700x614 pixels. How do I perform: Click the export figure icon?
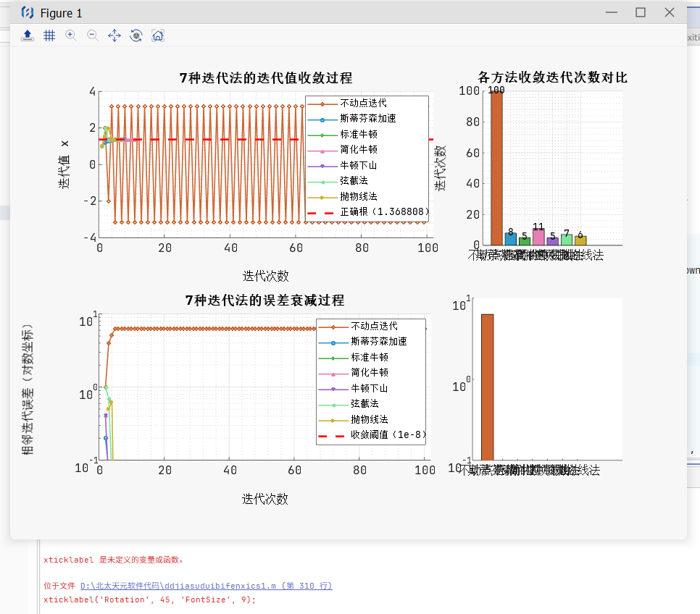28,35
